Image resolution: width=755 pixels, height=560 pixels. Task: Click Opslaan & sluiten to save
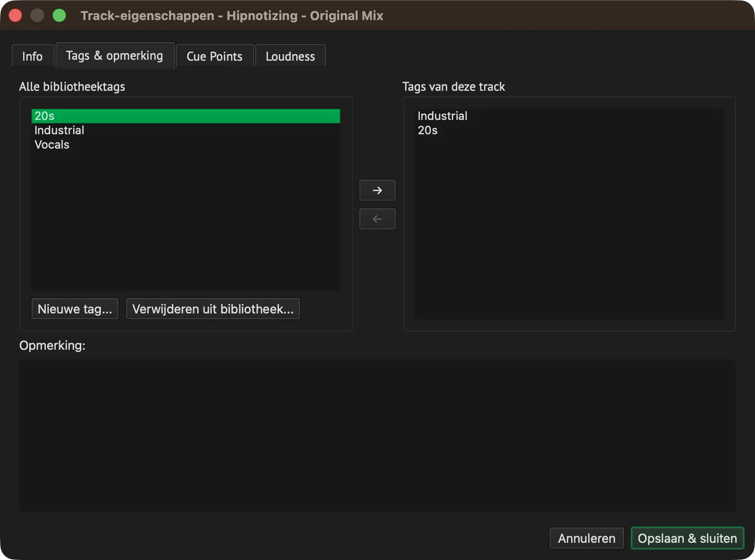688,538
